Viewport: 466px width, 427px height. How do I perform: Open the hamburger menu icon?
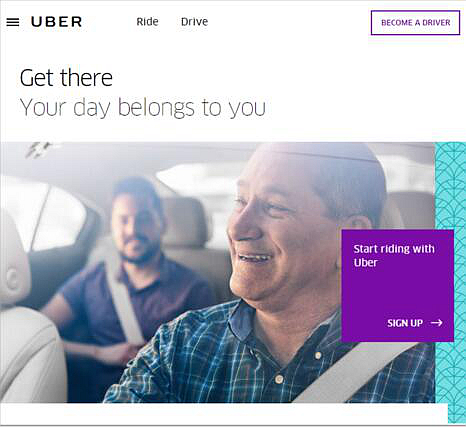13,22
